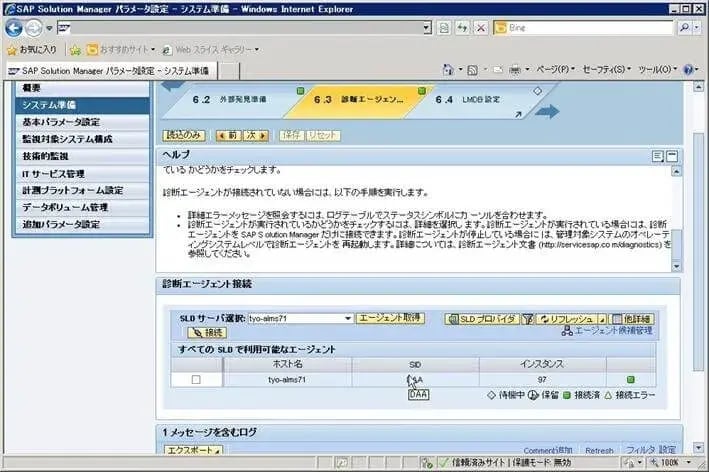The image size is (709, 472).
Task: Open the エクスポート export dropdown
Action: click(193, 450)
